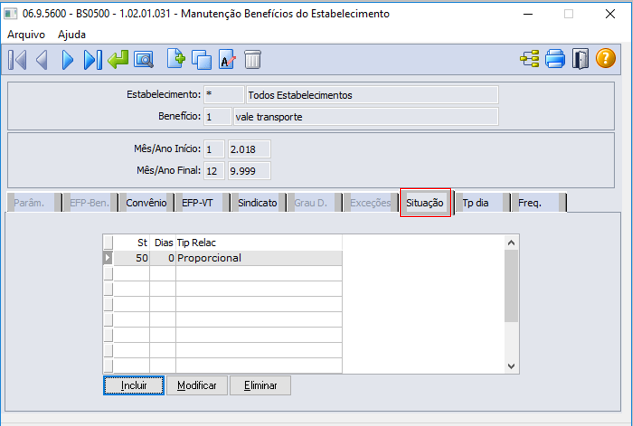
Task: Click the Tip Relac column header
Action: [259, 243]
